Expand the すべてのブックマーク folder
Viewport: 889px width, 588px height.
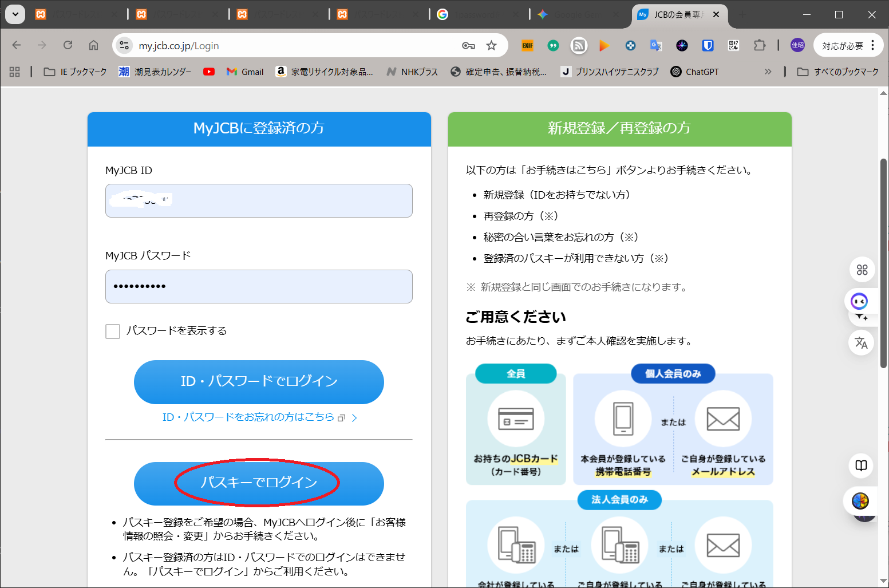pos(838,72)
